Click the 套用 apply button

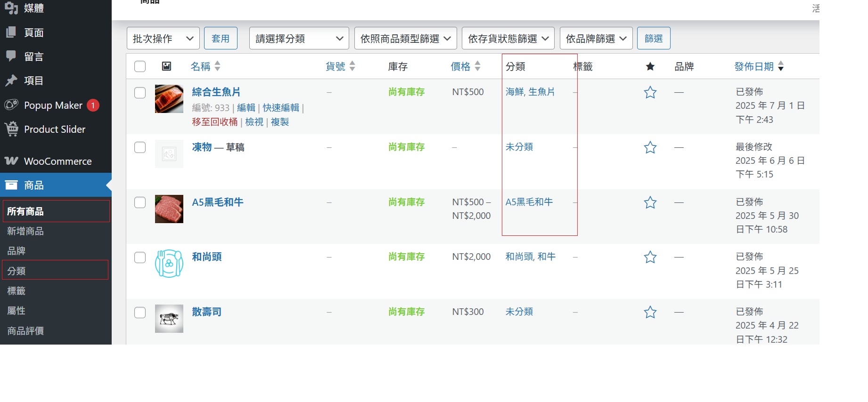[x=221, y=38]
